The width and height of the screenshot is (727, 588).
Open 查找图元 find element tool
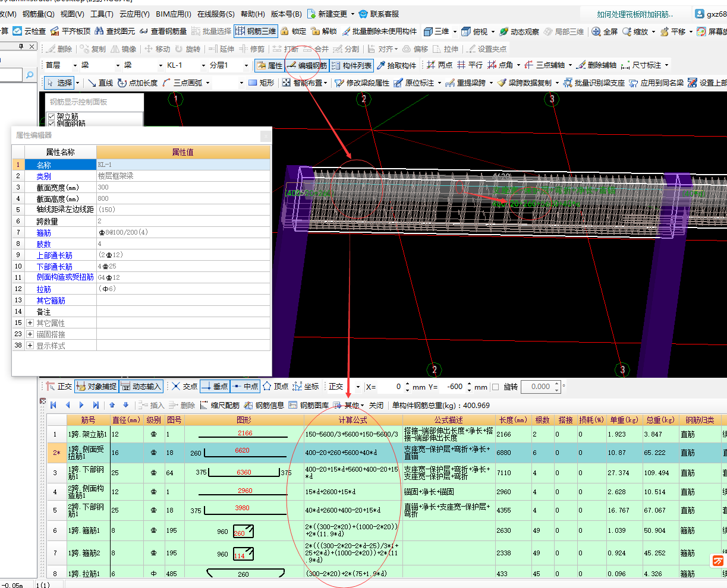point(115,31)
